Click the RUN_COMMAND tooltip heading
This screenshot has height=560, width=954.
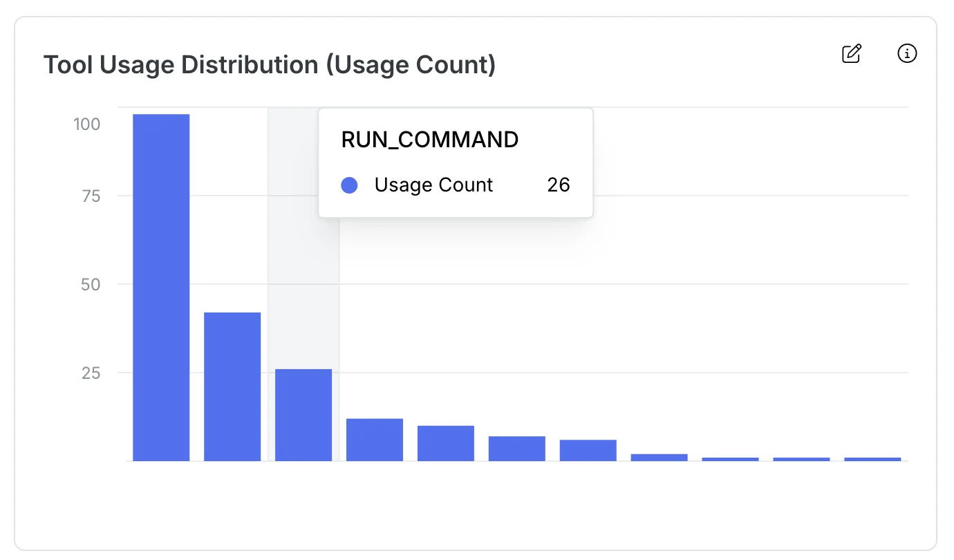pos(430,140)
